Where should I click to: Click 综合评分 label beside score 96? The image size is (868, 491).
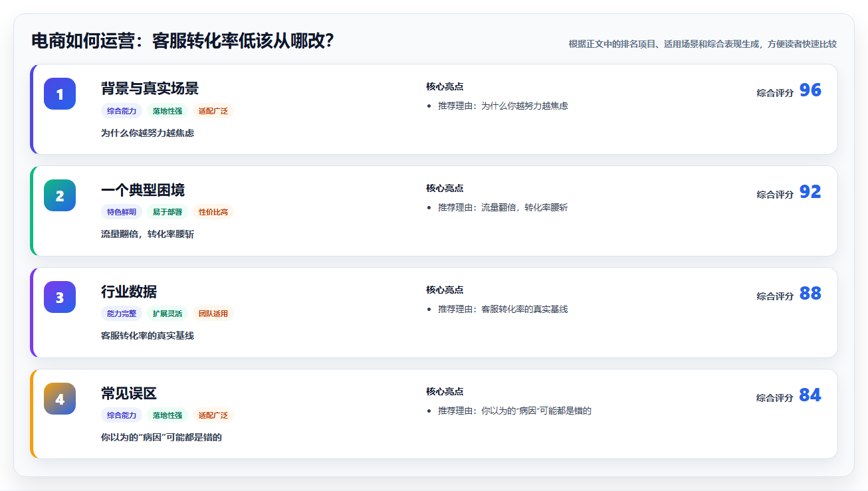pos(775,93)
